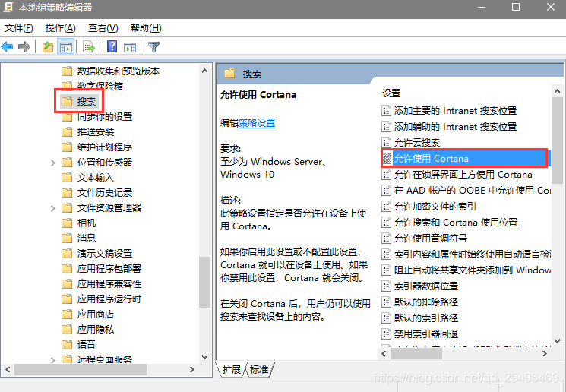Click the folder icon beside 相机

point(67,223)
